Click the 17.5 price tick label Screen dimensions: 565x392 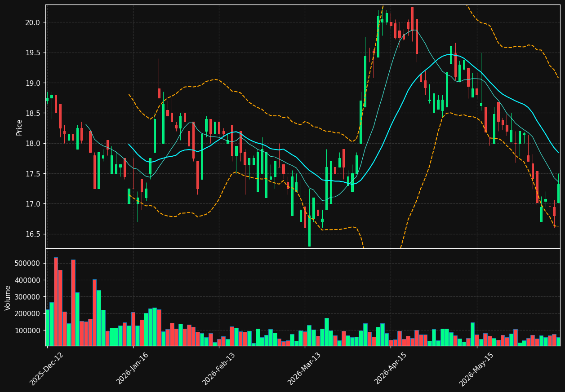pyautogui.click(x=33, y=174)
